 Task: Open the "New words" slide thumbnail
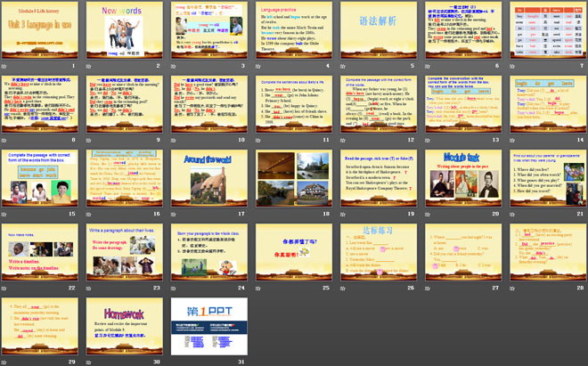click(x=125, y=34)
